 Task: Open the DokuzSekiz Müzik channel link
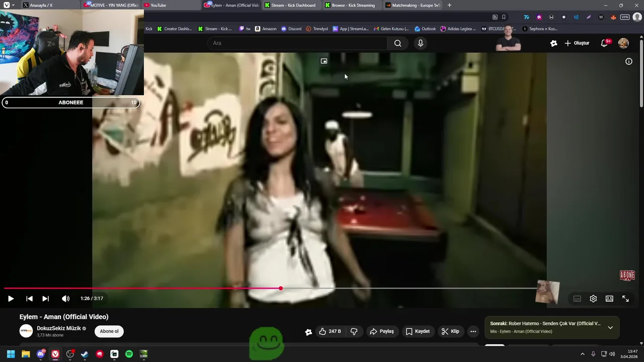[58, 328]
